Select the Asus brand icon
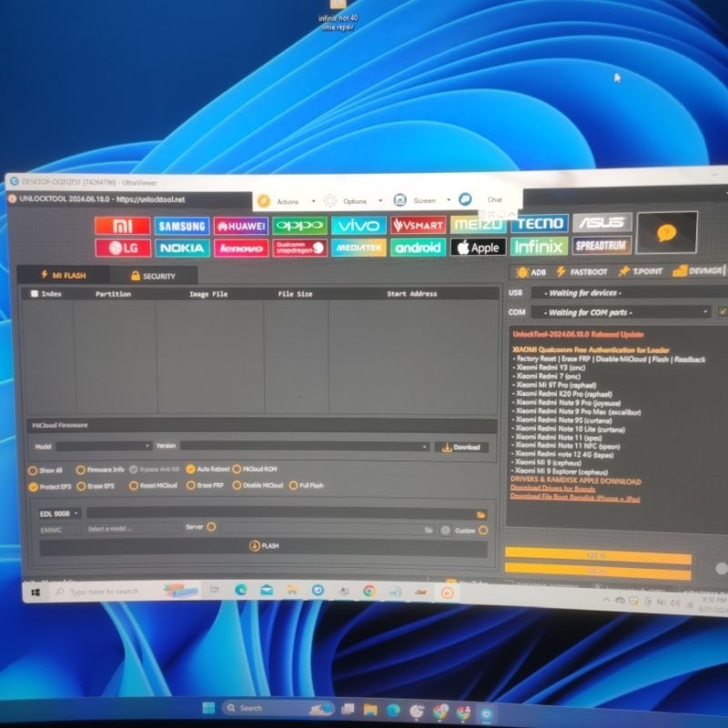Image resolution: width=728 pixels, height=728 pixels. (602, 222)
